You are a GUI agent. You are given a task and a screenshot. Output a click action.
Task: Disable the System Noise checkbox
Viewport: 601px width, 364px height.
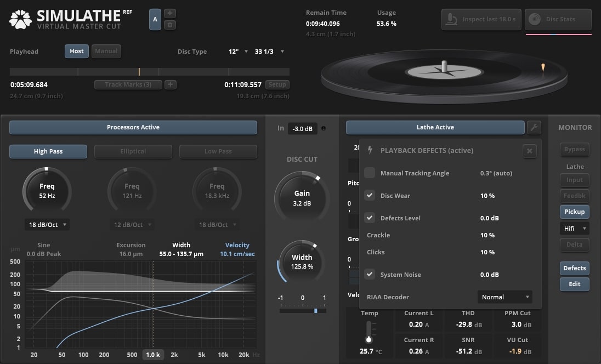[370, 275]
